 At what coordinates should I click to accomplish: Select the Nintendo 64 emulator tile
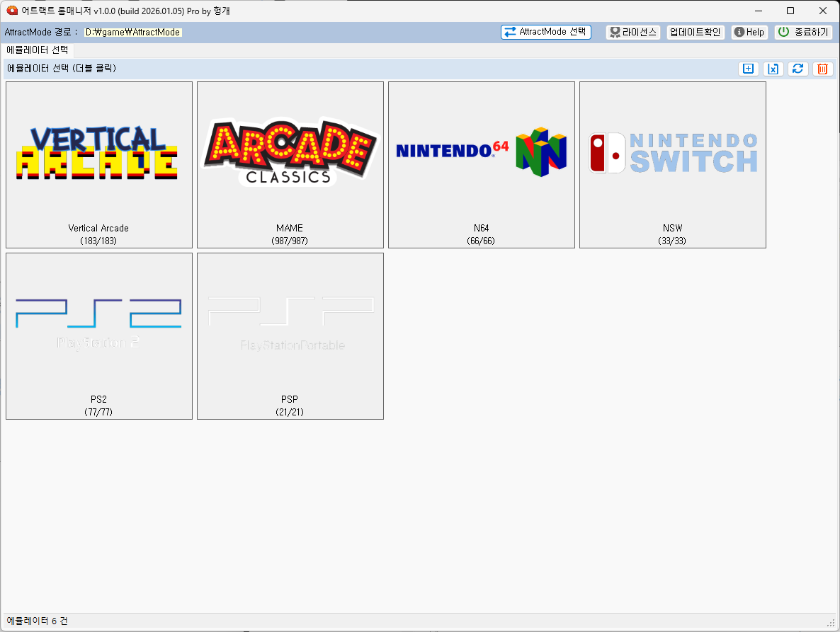tap(482, 165)
